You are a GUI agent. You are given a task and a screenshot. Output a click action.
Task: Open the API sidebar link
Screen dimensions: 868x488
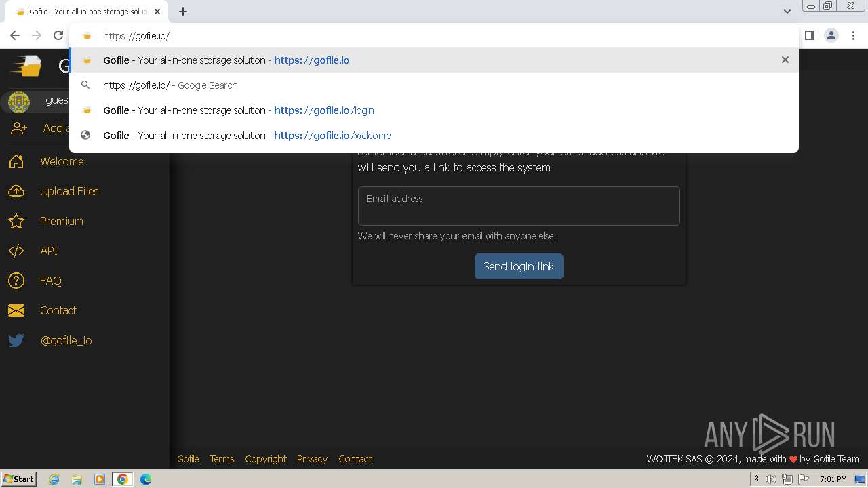click(49, 251)
